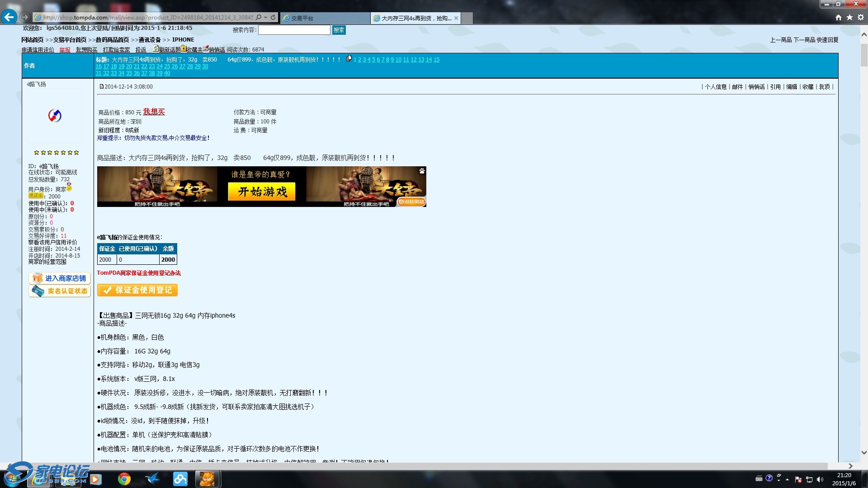
Task: Click the 申请信用评价 link
Action: [x=38, y=50]
